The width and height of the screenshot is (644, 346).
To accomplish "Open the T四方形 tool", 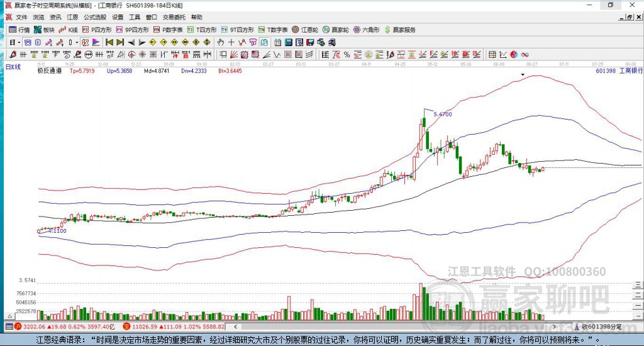I will 202,30.
